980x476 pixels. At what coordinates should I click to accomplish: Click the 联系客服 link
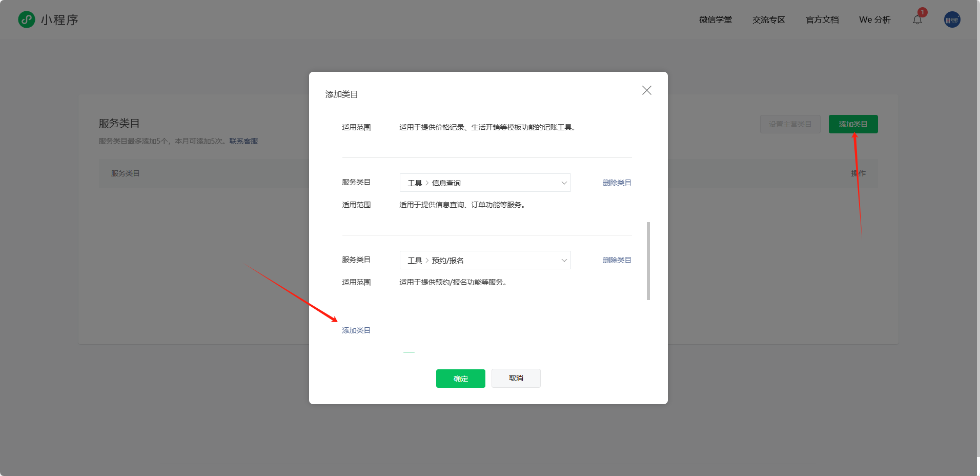[243, 141]
